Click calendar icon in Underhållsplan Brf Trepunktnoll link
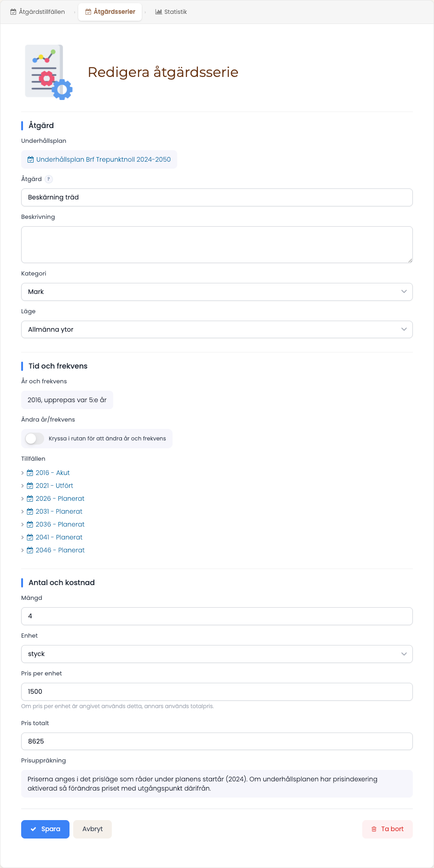434x868 pixels. (x=31, y=159)
